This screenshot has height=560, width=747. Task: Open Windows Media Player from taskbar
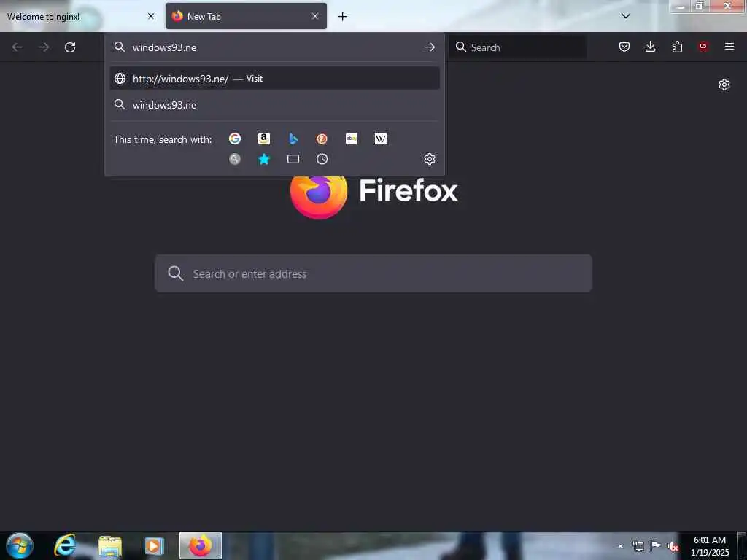pyautogui.click(x=155, y=546)
